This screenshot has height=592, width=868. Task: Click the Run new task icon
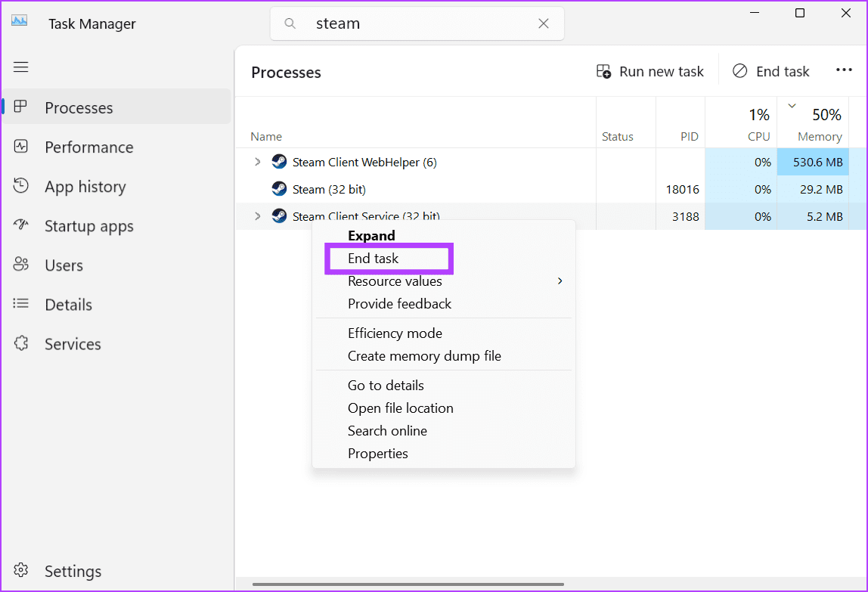tap(603, 71)
